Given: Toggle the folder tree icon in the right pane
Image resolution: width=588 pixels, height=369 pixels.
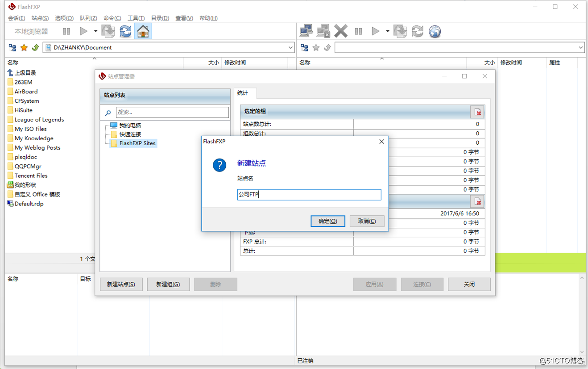Looking at the screenshot, I should [305, 47].
